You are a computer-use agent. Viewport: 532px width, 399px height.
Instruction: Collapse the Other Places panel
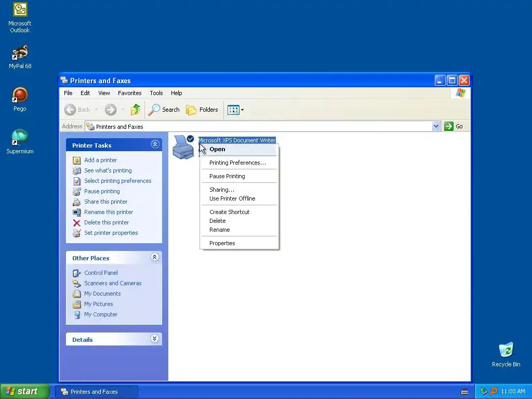click(155, 257)
